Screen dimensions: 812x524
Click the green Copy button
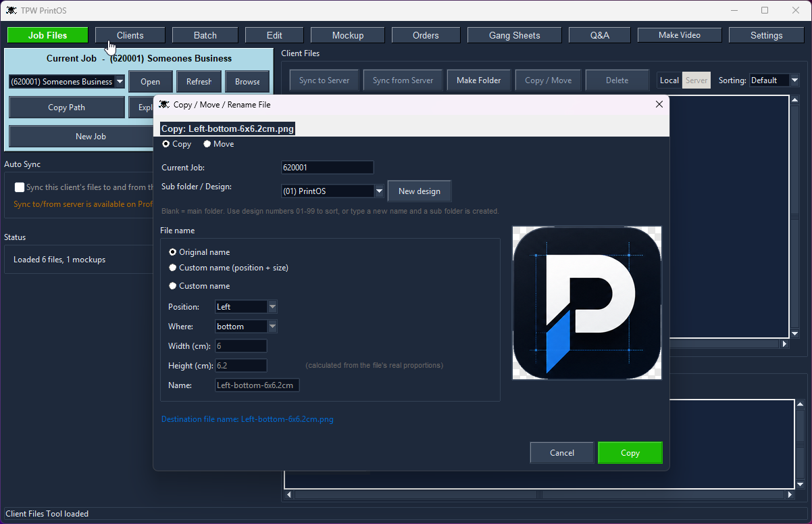(630, 453)
